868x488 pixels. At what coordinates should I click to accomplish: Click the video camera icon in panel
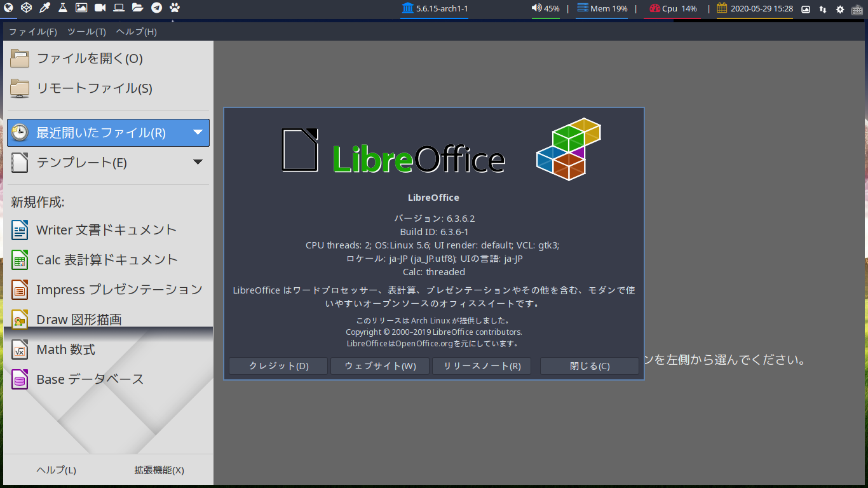100,8
